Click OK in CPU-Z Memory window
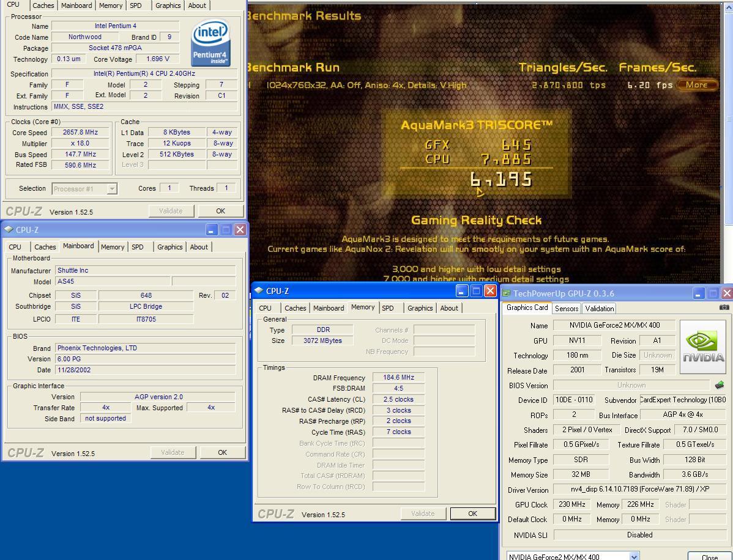 click(x=472, y=514)
